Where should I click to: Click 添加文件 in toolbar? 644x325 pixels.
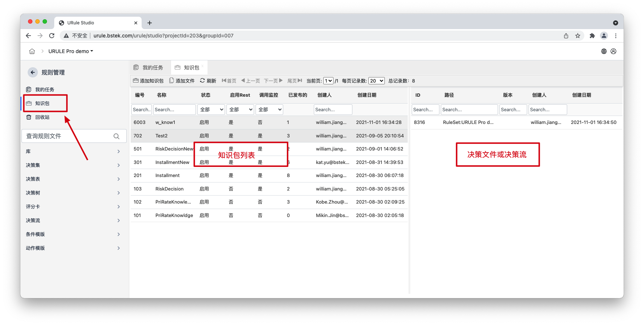tap(182, 81)
